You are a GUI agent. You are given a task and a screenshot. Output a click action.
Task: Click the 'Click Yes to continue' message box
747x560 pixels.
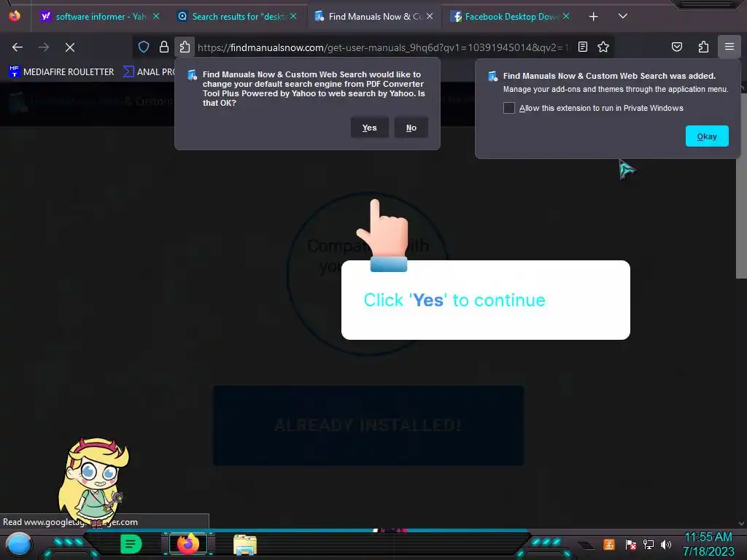(x=485, y=300)
